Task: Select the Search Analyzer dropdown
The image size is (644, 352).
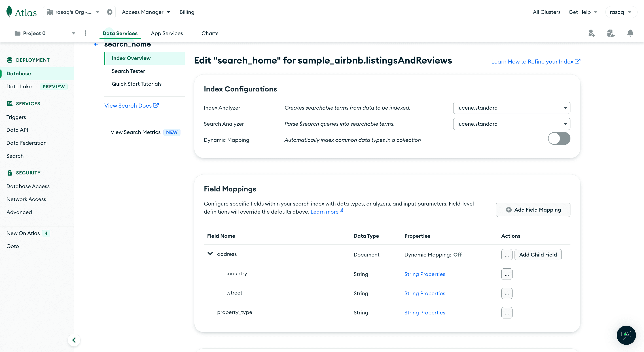Action: [511, 123]
